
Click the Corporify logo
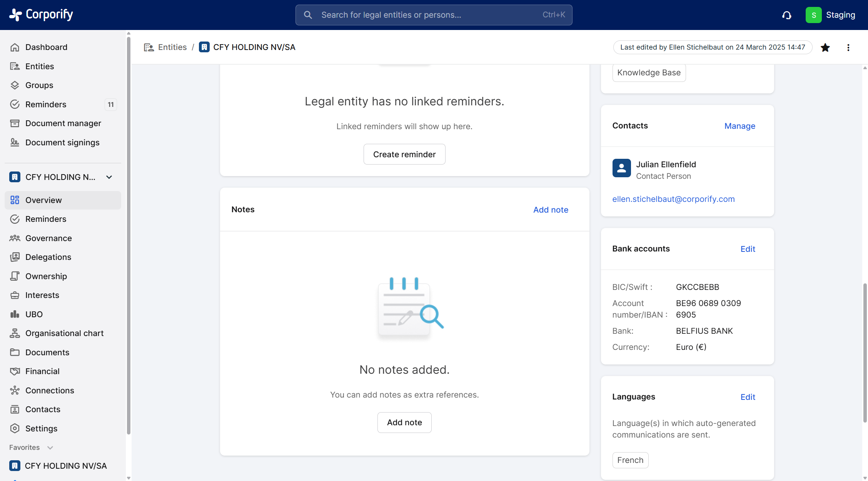41,15
